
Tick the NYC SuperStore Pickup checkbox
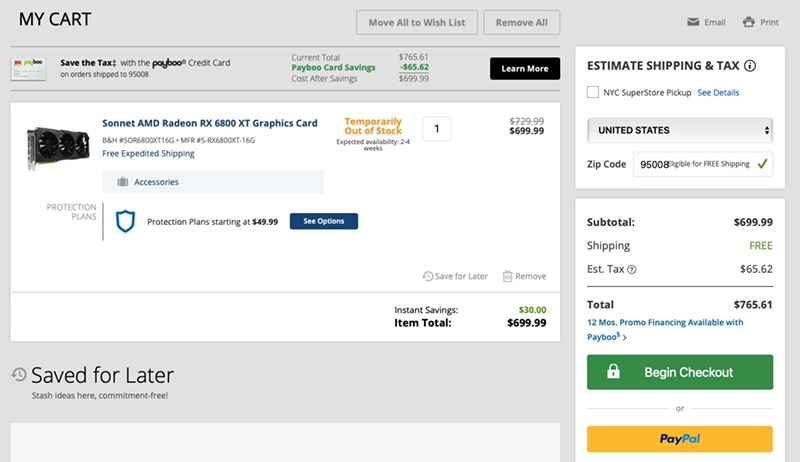tap(593, 92)
